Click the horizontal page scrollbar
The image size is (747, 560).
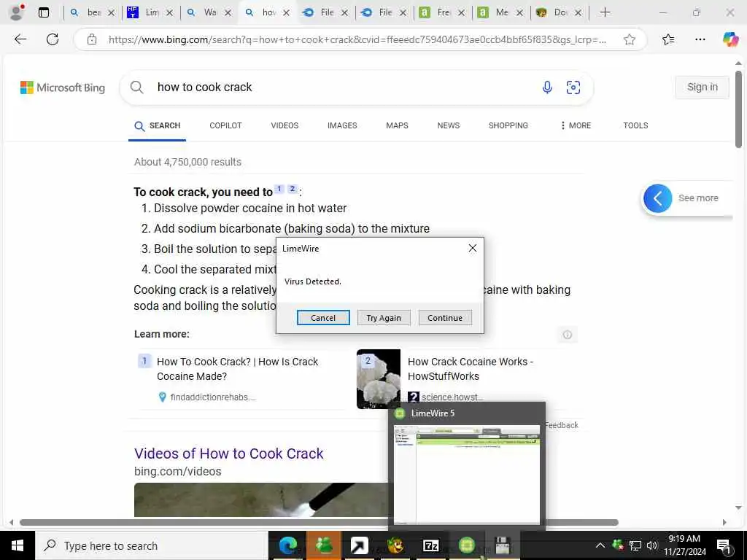coord(319,522)
